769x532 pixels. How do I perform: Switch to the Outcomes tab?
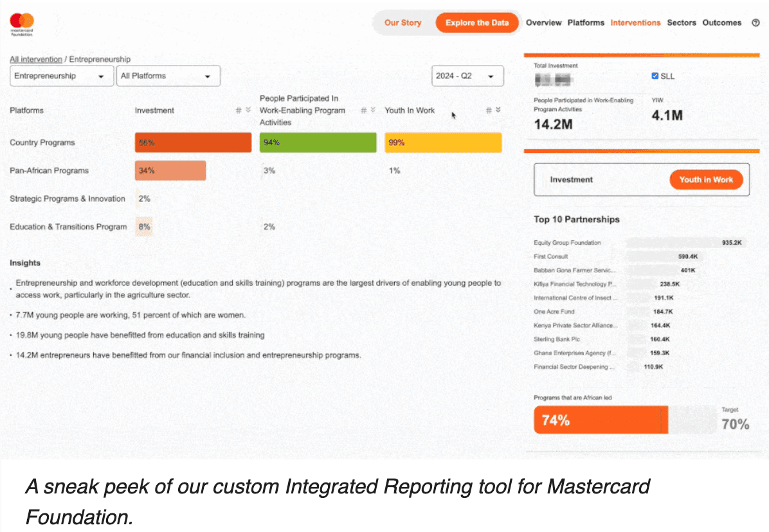pos(721,22)
